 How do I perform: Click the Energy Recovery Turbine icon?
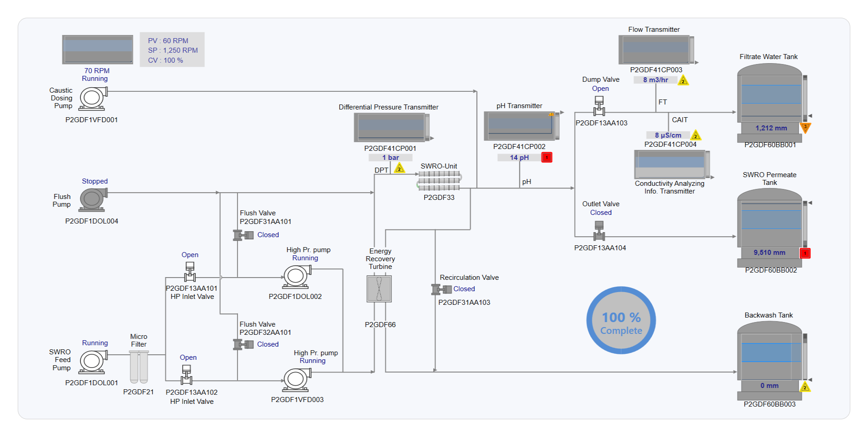click(379, 289)
